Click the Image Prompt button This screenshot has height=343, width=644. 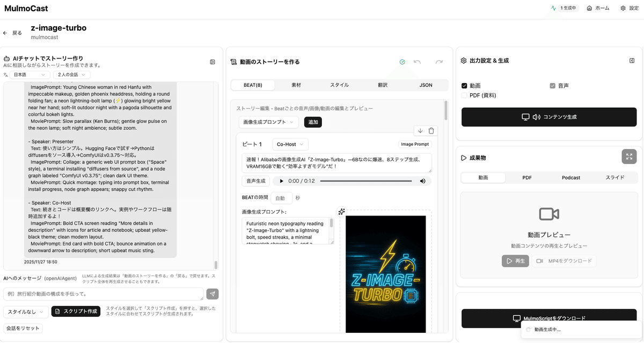point(415,144)
